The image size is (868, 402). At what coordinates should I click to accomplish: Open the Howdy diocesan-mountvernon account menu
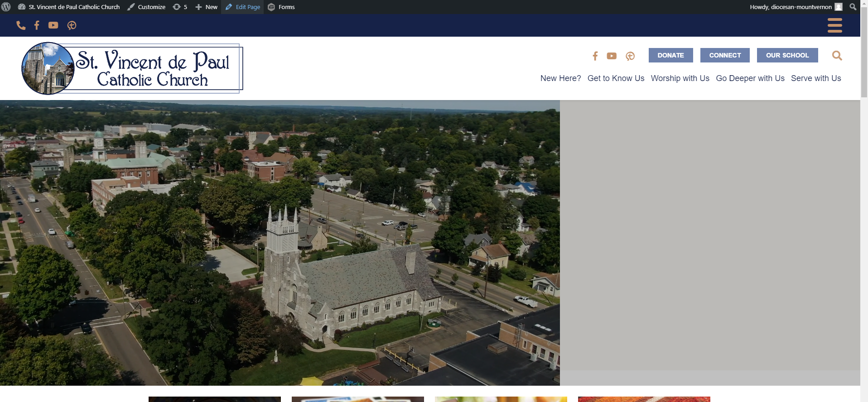[x=796, y=7]
